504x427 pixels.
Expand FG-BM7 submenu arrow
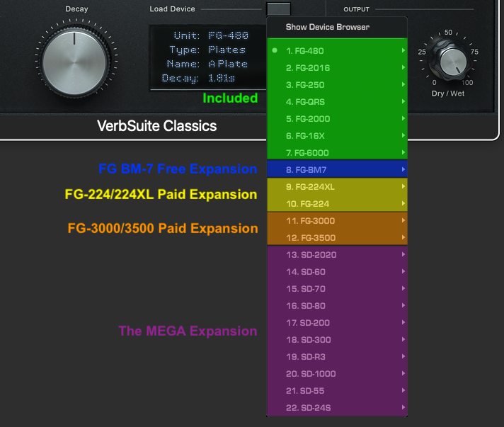pyautogui.click(x=403, y=169)
